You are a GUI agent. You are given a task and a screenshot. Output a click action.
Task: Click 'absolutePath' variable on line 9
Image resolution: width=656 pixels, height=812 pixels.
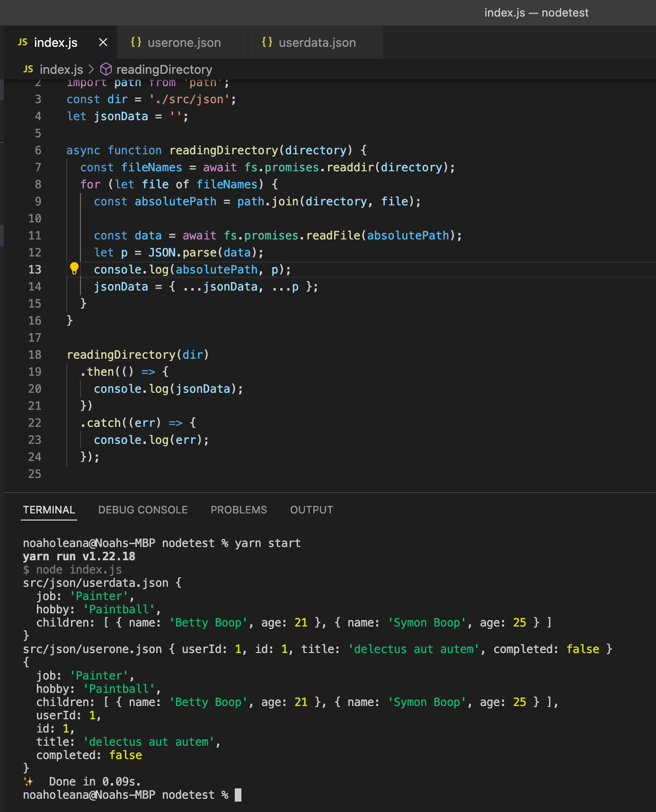point(175,202)
